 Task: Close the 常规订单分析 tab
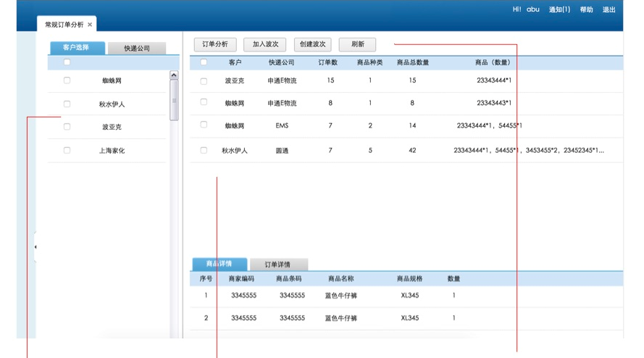tap(90, 25)
